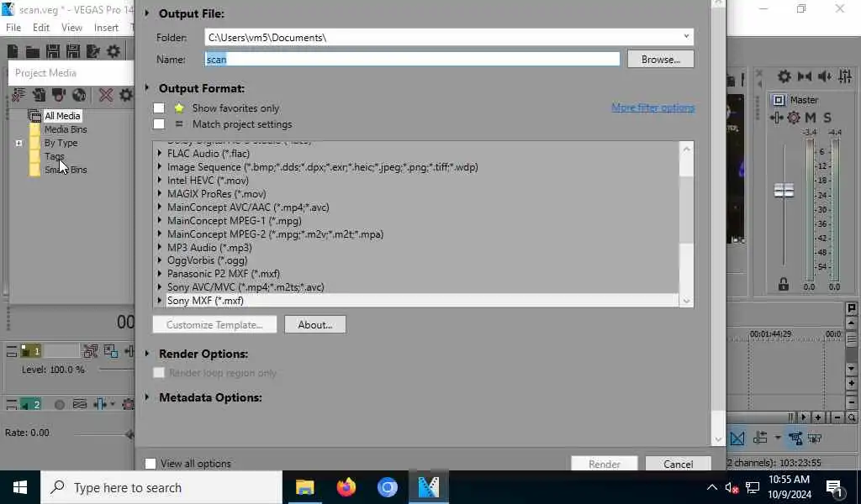This screenshot has width=861, height=504.
Task: Collapse the Output Format section
Action: 147,87
